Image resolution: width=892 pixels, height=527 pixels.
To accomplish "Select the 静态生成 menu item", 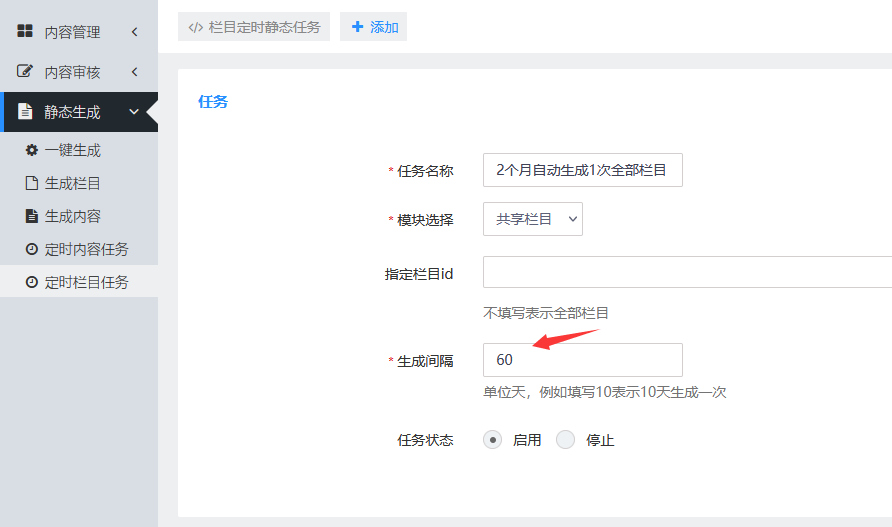I will coord(79,112).
